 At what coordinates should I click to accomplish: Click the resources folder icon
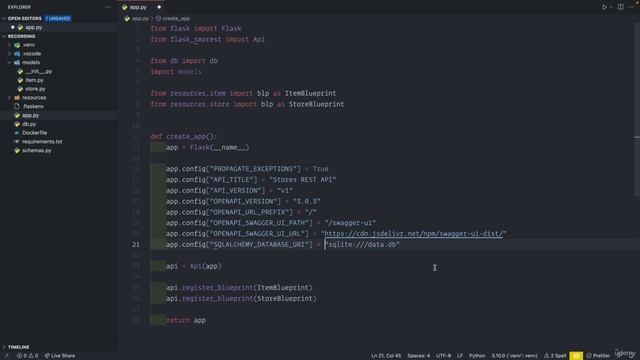pyautogui.click(x=17, y=98)
